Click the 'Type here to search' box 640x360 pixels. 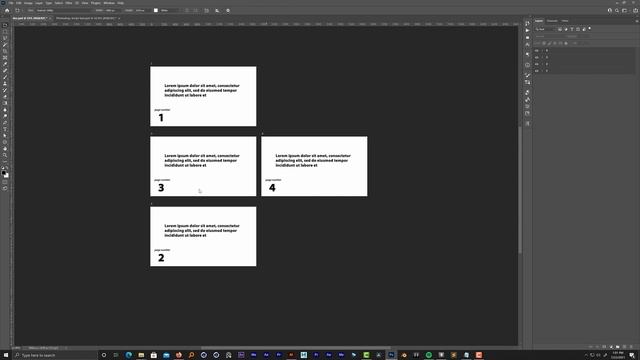[x=55, y=355]
